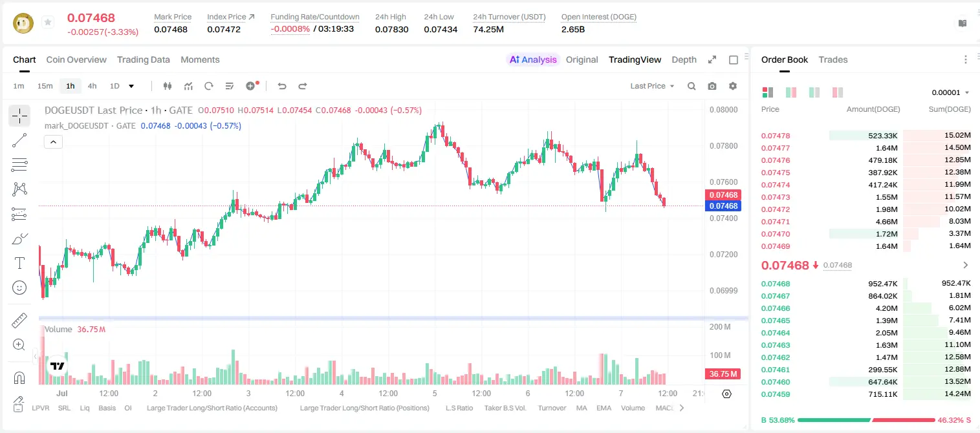Select the trend line drawing tool
Screen dimensions: 980x433
pos(19,140)
